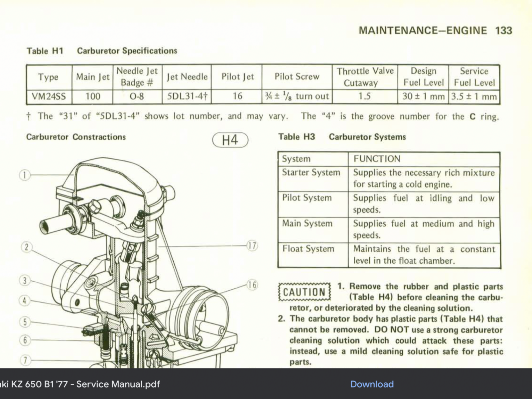532x399 pixels.
Task: Click callout number 2 on the diagram
Action: pyautogui.click(x=26, y=247)
